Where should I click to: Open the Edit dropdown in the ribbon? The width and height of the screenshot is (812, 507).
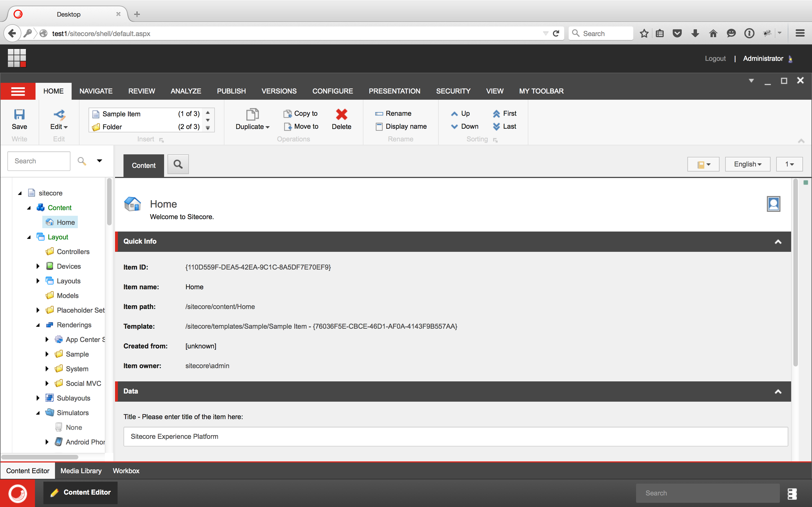coord(59,127)
